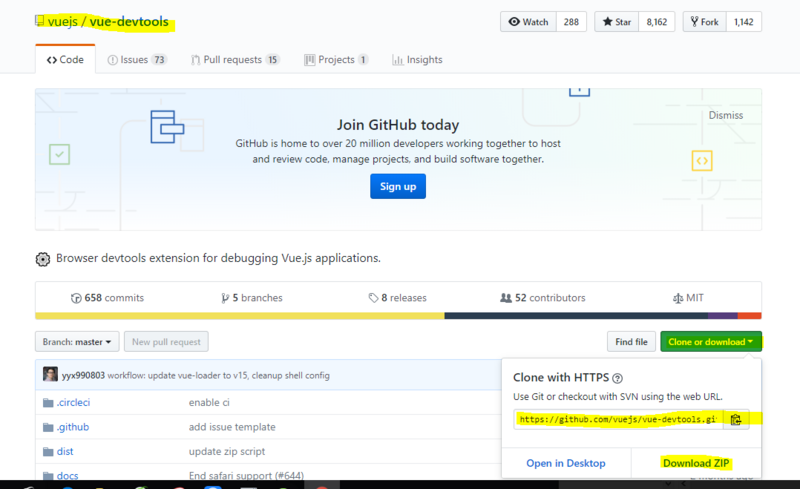Click the issues count badge 73
The image size is (800, 489).
(159, 60)
